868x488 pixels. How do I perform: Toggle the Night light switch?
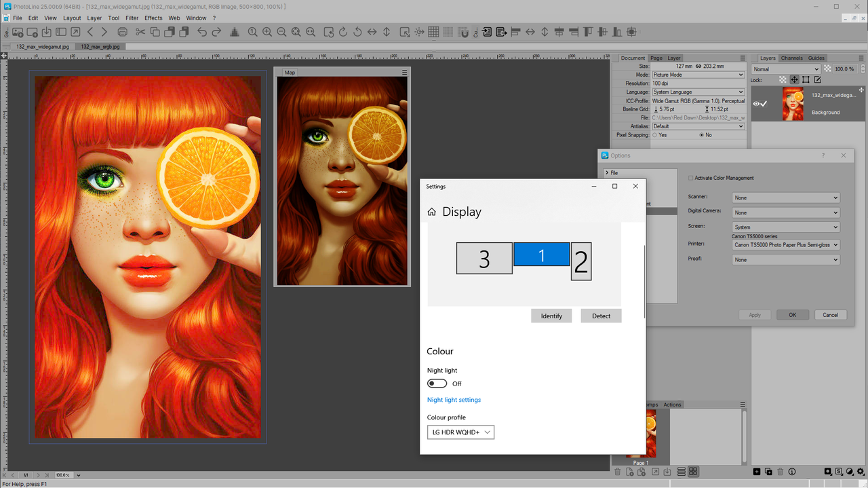coord(437,383)
